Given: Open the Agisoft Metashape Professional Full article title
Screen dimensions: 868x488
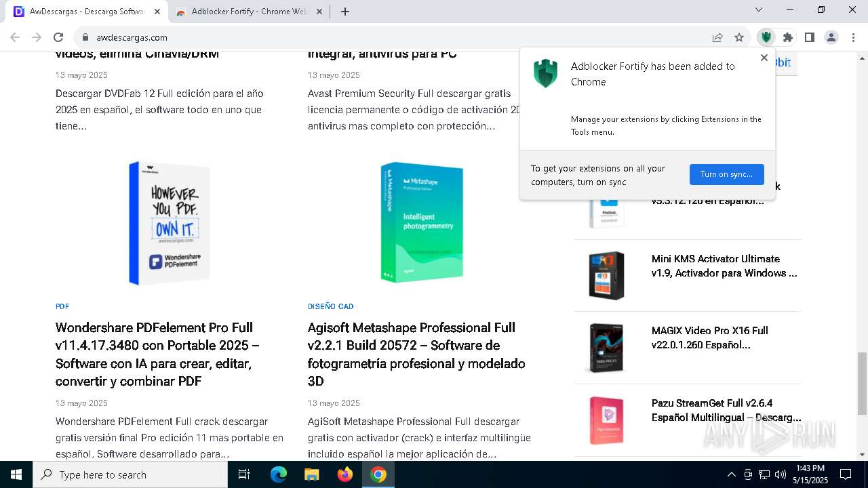Looking at the screenshot, I should [416, 354].
